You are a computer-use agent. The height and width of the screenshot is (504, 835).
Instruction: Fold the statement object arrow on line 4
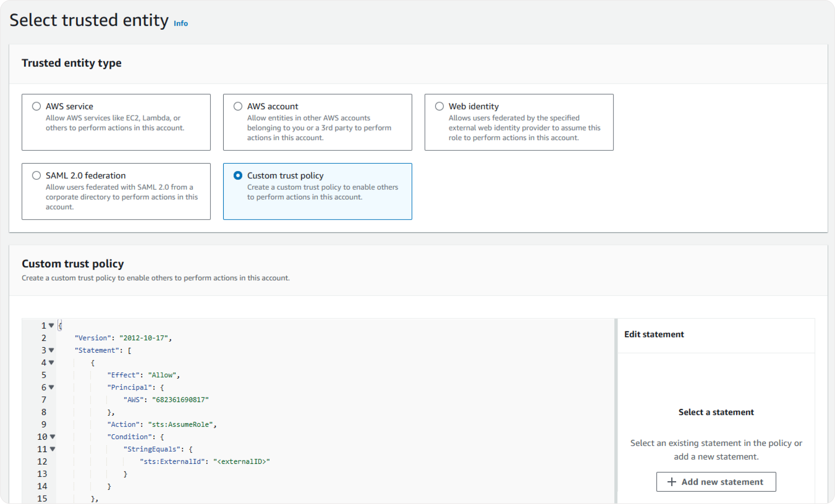51,363
